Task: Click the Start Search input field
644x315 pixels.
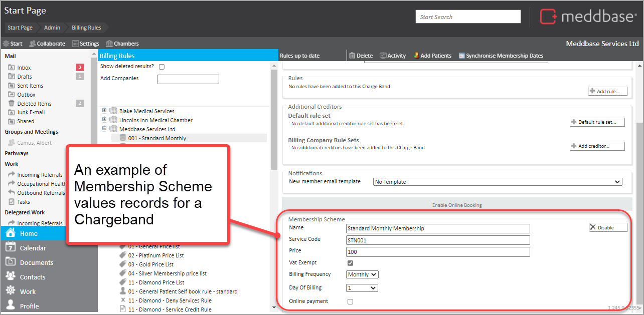Action: 468,17
